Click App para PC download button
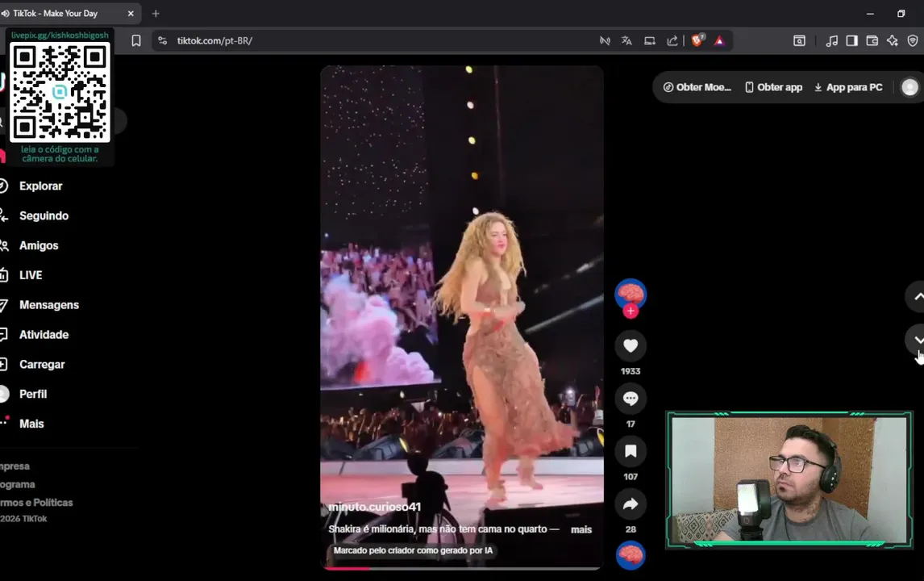 pyautogui.click(x=848, y=87)
